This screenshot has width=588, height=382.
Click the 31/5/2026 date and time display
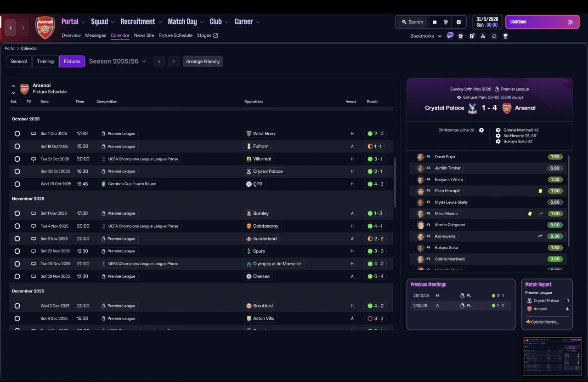pyautogui.click(x=487, y=22)
